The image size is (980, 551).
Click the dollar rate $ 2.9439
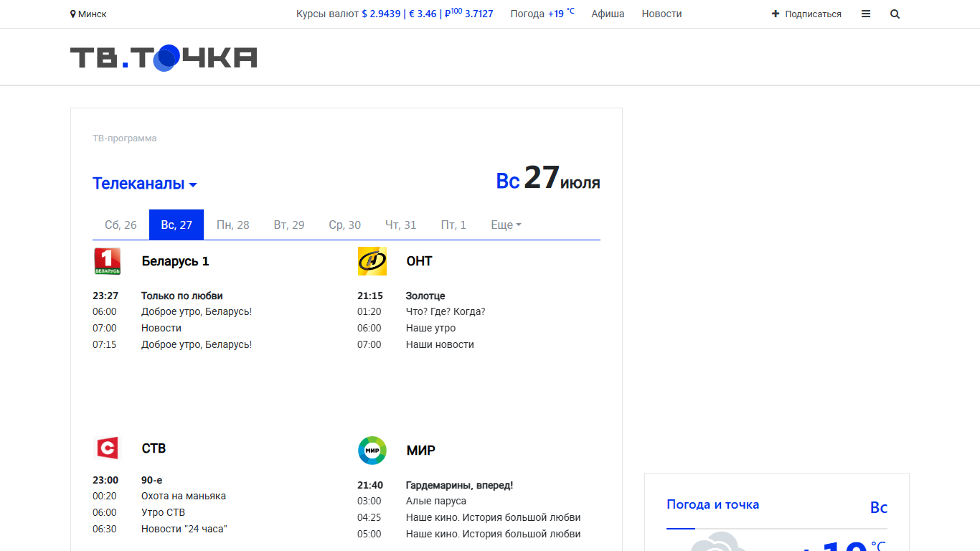click(381, 14)
